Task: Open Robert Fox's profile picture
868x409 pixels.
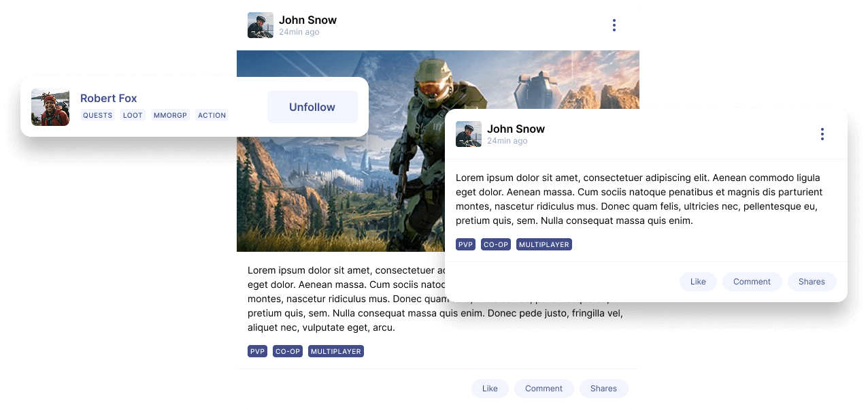Action: click(x=50, y=107)
